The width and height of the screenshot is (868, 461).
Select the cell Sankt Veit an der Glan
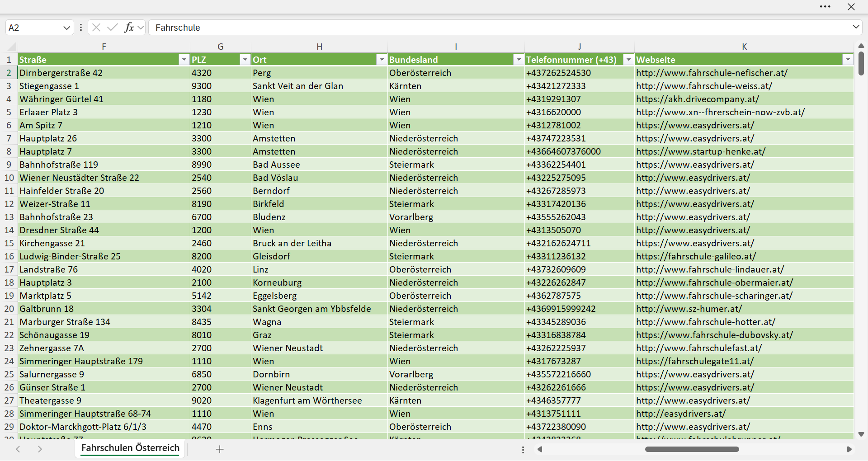319,86
